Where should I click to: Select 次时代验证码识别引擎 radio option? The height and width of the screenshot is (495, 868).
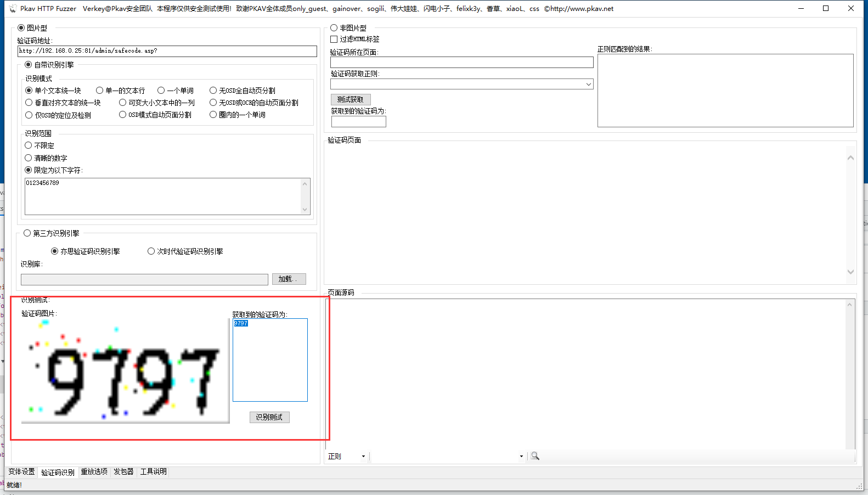[151, 251]
